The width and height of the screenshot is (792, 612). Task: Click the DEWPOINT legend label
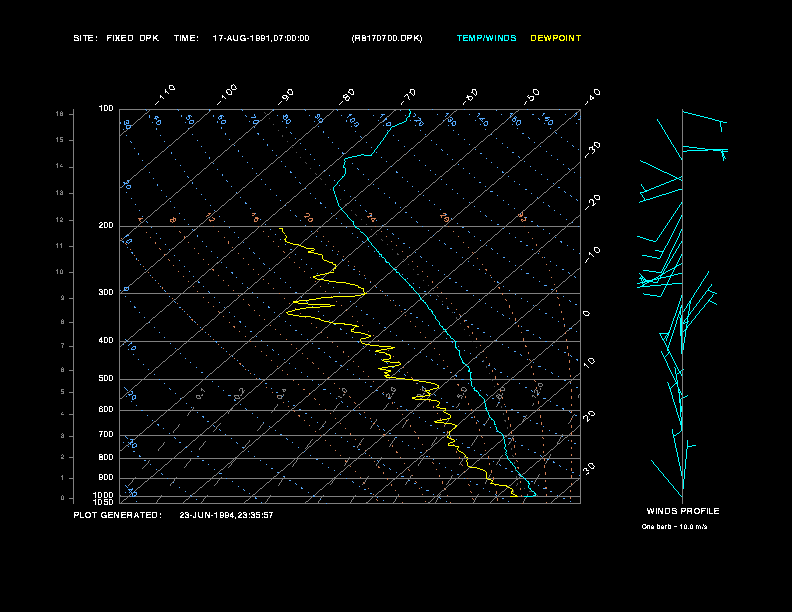[x=556, y=38]
